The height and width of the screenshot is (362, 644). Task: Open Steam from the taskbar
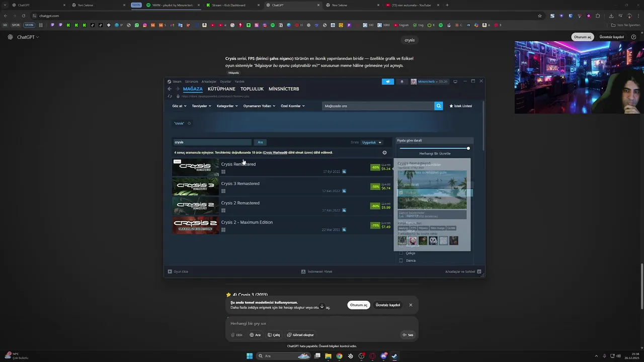click(394, 356)
